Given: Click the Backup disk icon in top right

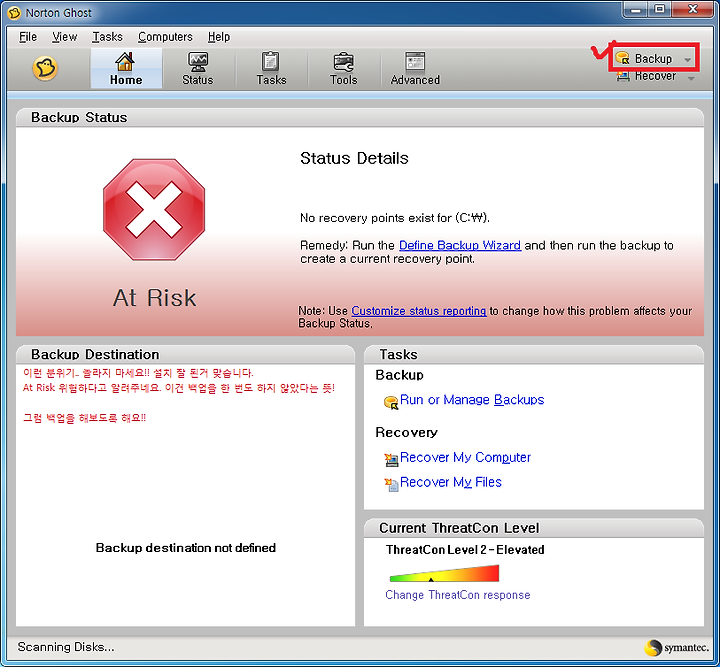Looking at the screenshot, I should (622, 58).
